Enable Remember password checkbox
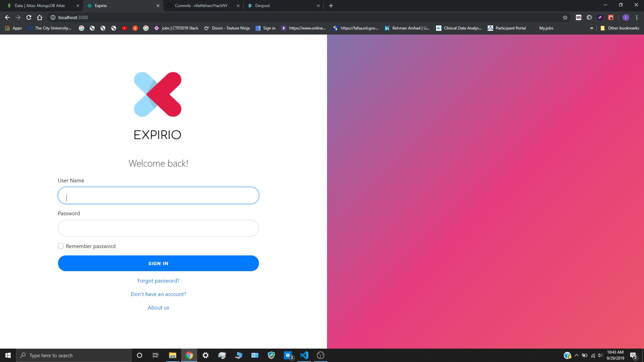Screen dimensions: 644x362 (x=61, y=246)
